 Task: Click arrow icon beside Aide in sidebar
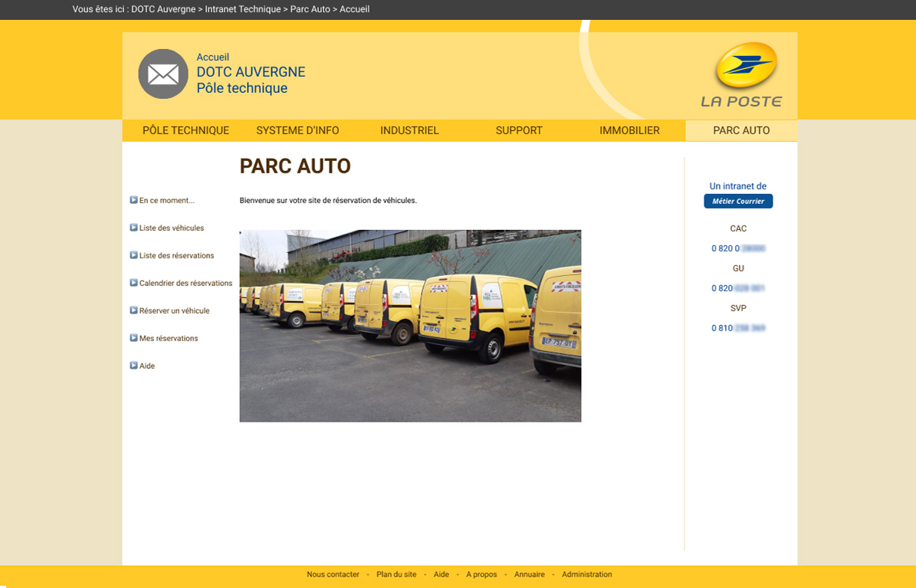tap(134, 366)
